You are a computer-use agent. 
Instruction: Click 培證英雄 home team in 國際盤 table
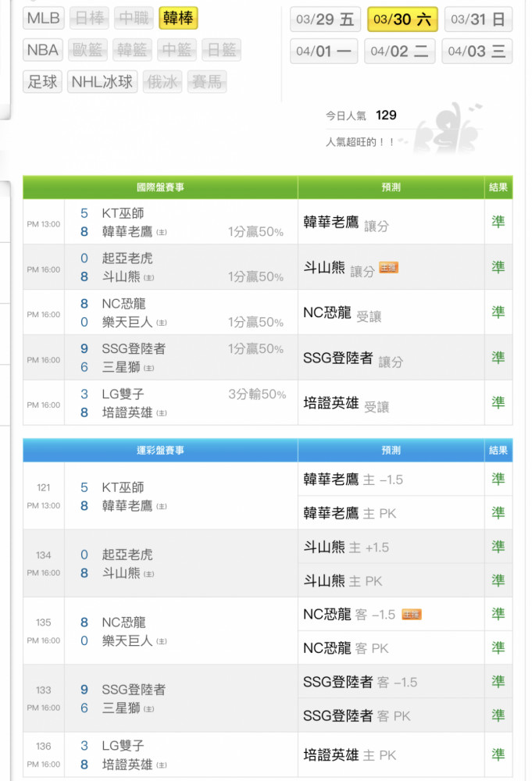[127, 412]
